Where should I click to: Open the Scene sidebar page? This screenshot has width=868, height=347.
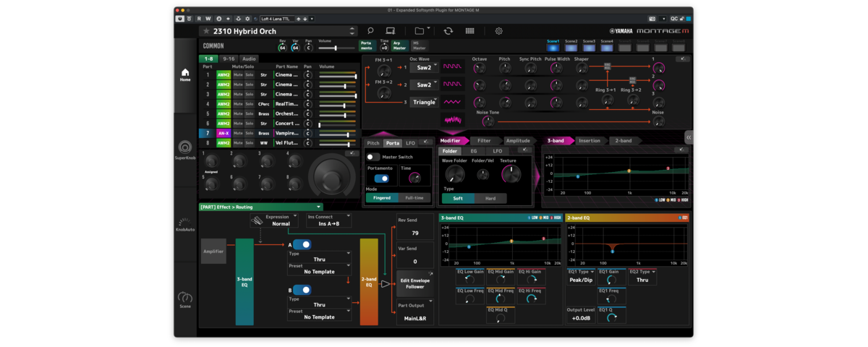point(185,300)
